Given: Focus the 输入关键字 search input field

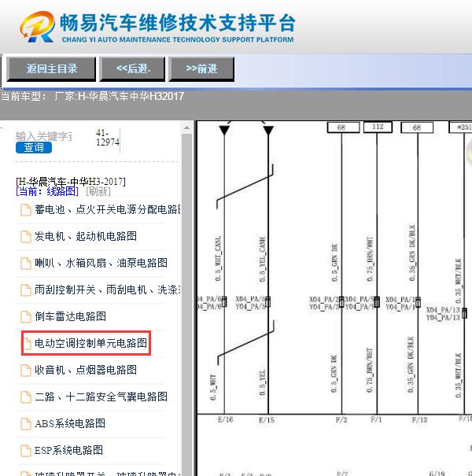Looking at the screenshot, I should [x=43, y=136].
